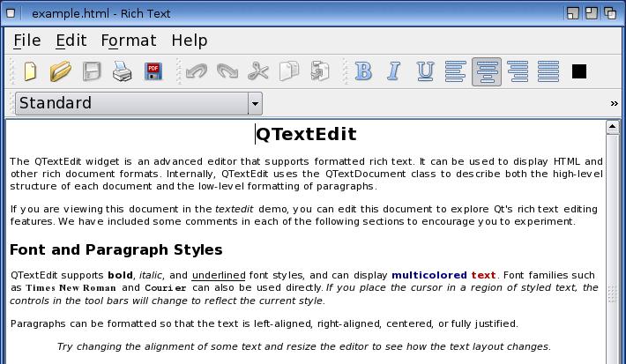Click the QTextEdit heading text
Image resolution: width=626 pixels, height=364 pixels.
(x=306, y=134)
